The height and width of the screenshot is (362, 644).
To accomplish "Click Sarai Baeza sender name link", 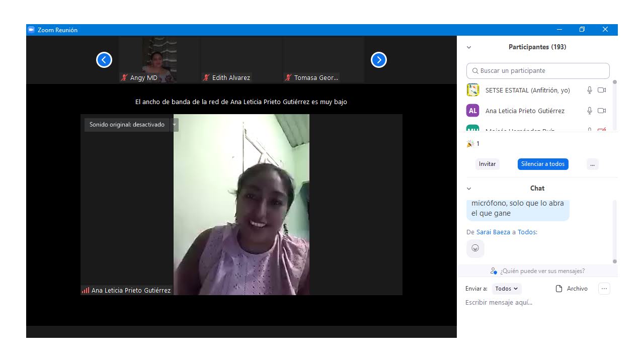I will (x=493, y=232).
